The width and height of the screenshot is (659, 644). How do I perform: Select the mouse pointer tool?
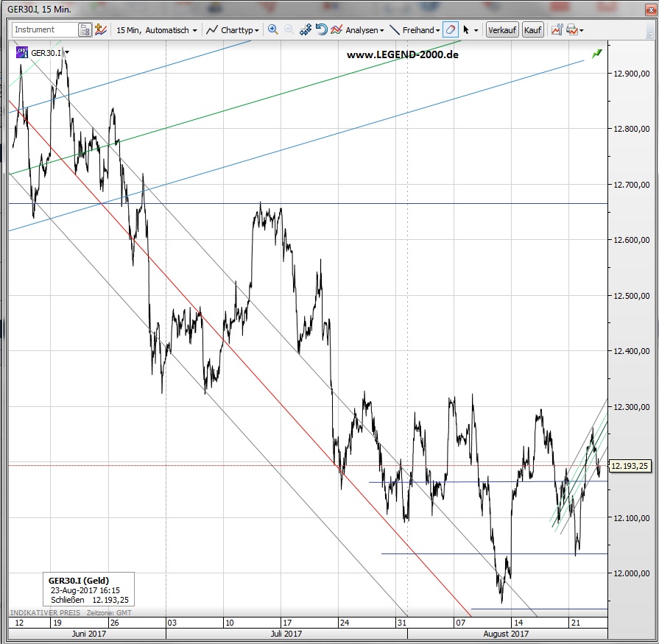point(467,30)
